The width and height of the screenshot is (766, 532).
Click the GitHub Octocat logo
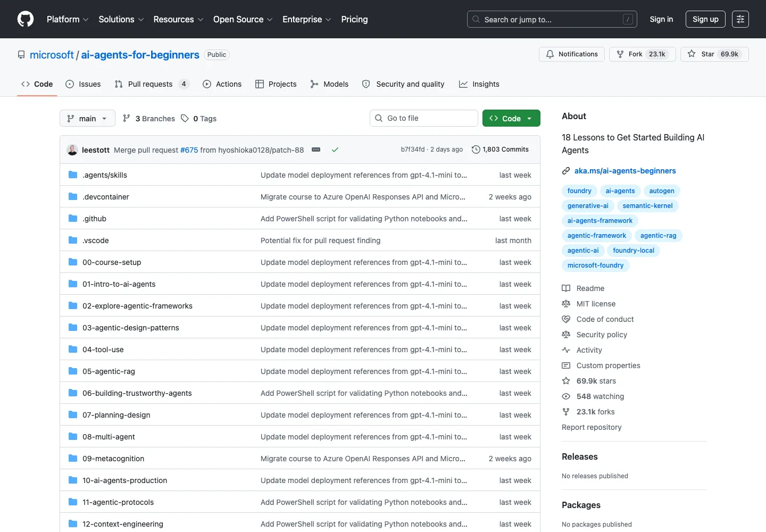click(x=26, y=19)
